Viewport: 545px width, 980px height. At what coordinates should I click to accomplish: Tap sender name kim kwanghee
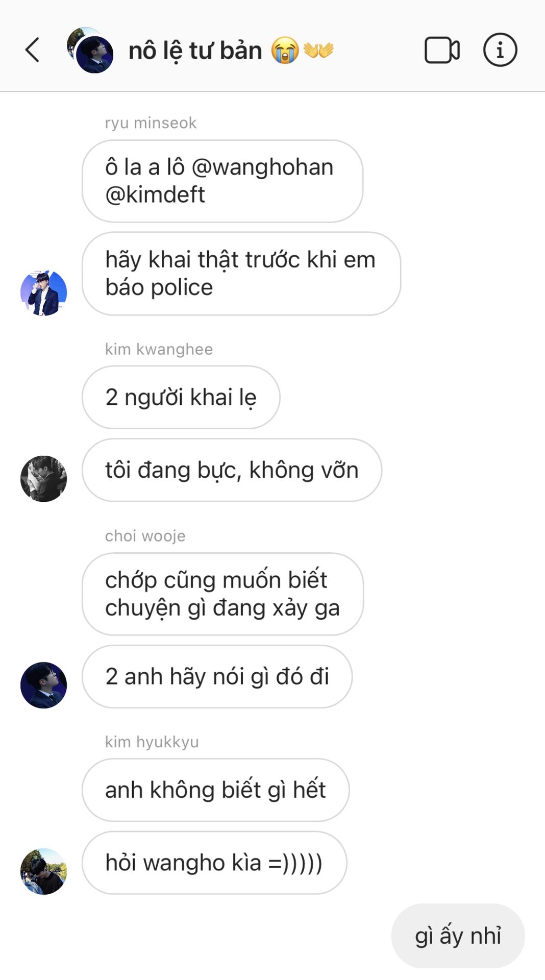159,350
